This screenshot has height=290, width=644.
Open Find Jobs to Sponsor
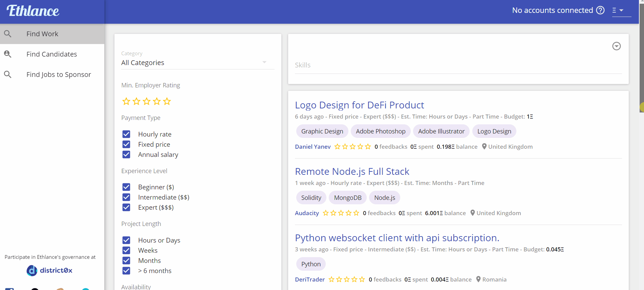[x=52, y=75]
